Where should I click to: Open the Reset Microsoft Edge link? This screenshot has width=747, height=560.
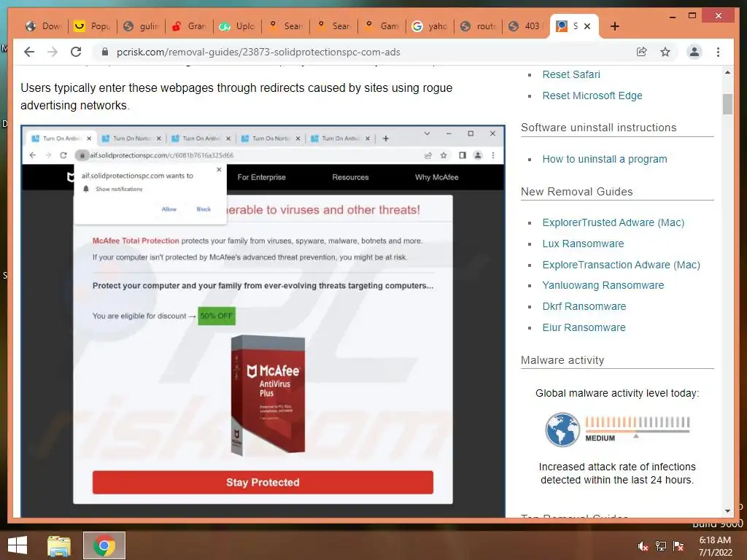click(x=592, y=96)
